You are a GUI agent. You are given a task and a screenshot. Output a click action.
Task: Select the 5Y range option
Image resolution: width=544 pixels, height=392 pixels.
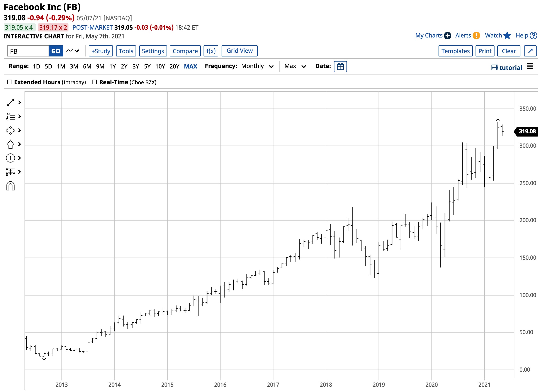pyautogui.click(x=148, y=67)
